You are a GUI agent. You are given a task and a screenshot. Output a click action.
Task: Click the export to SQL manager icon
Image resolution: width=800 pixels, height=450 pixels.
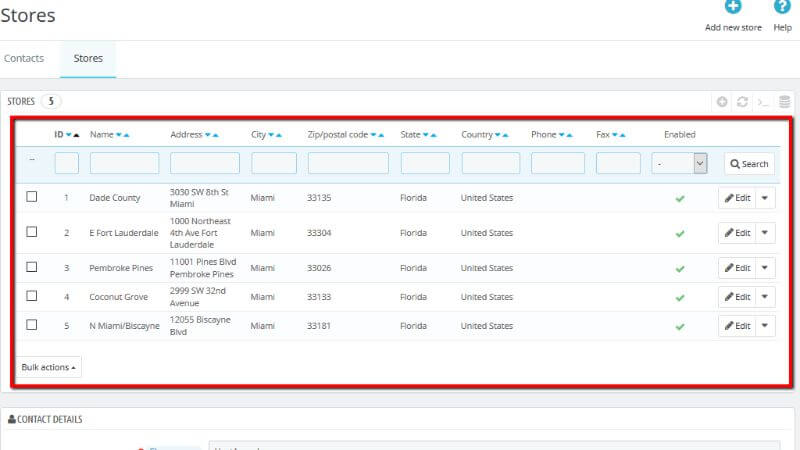pos(784,102)
